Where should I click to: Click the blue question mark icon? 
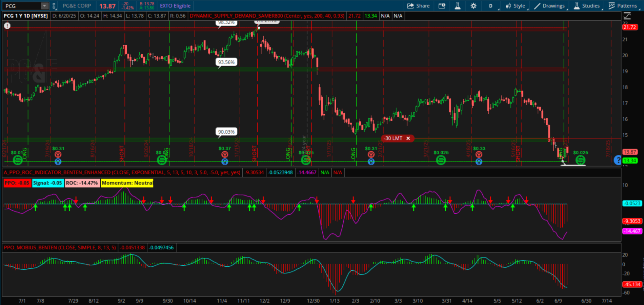(618, 160)
